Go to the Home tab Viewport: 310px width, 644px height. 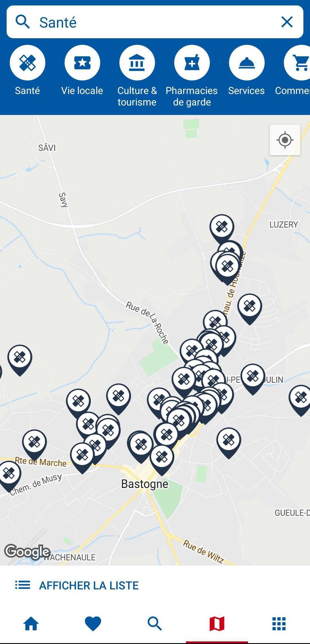pyautogui.click(x=31, y=624)
